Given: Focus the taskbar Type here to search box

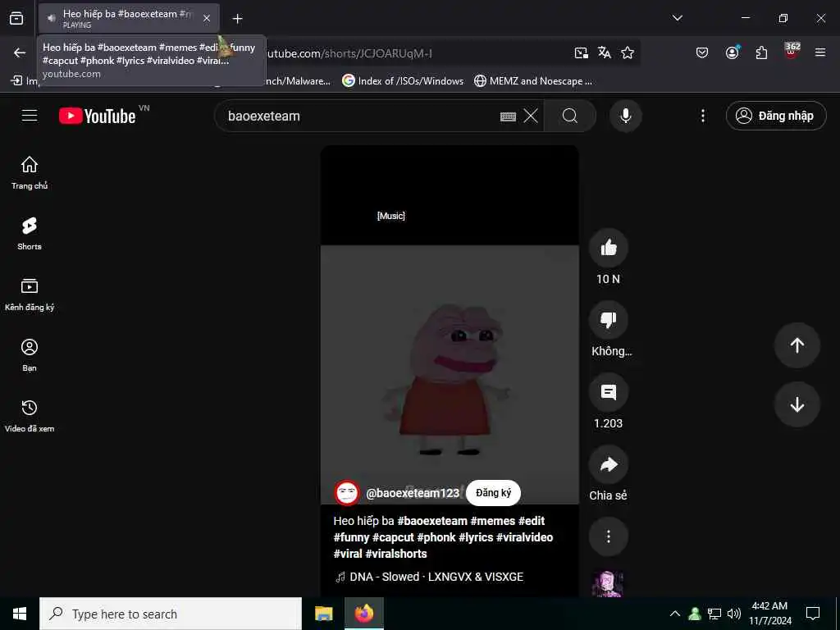Looking at the screenshot, I should (171, 614).
